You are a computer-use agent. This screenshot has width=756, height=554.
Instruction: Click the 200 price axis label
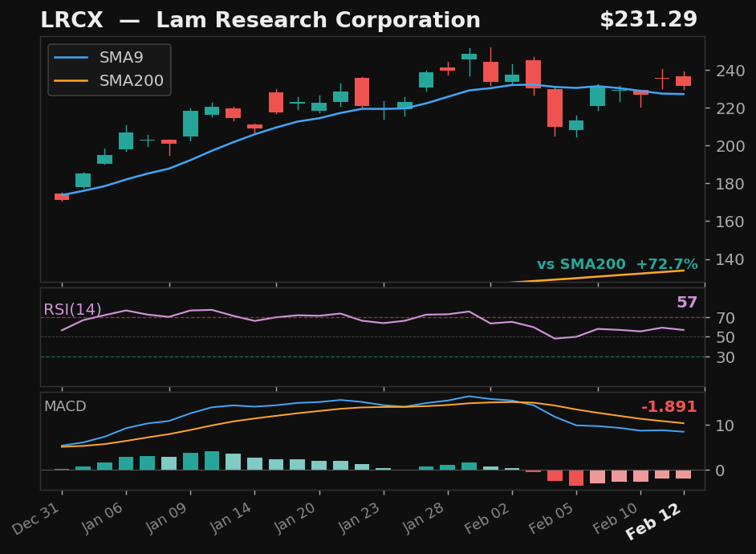[x=730, y=146]
